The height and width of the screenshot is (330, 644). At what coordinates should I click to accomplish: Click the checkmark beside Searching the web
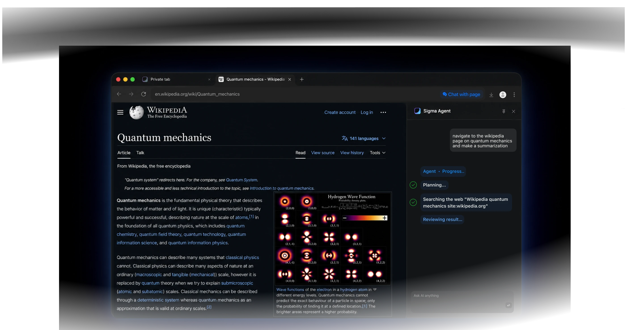click(413, 202)
